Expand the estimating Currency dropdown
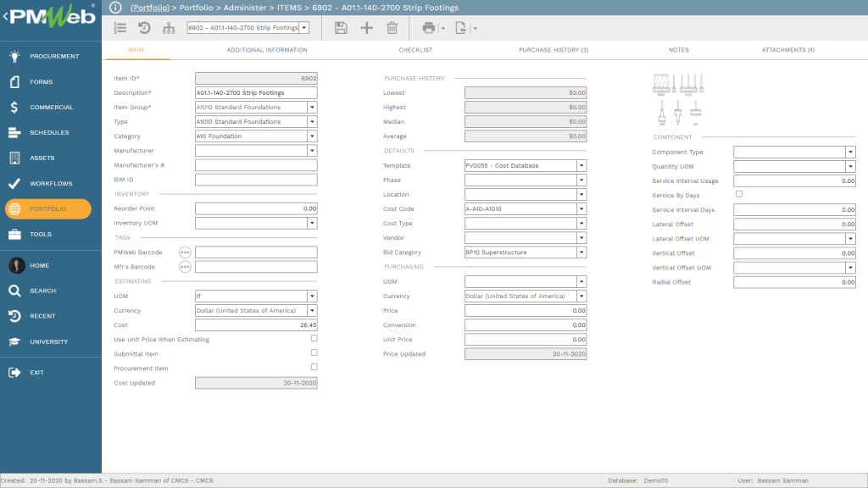 click(x=312, y=311)
